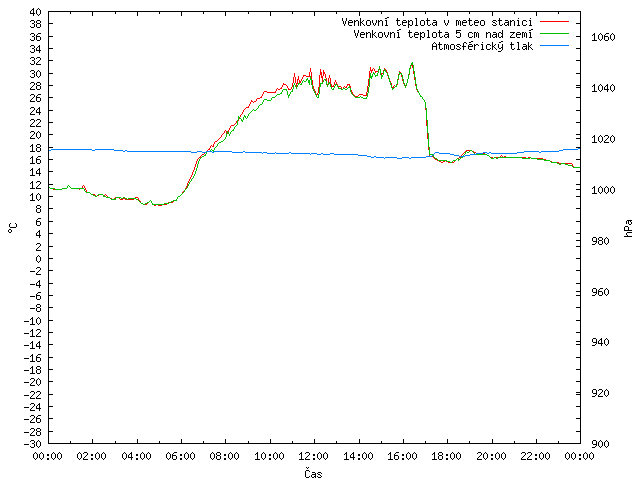Viewport: 640px width, 480px height.
Task: Click the left axis unit '°C'
Action: [x=12, y=228]
